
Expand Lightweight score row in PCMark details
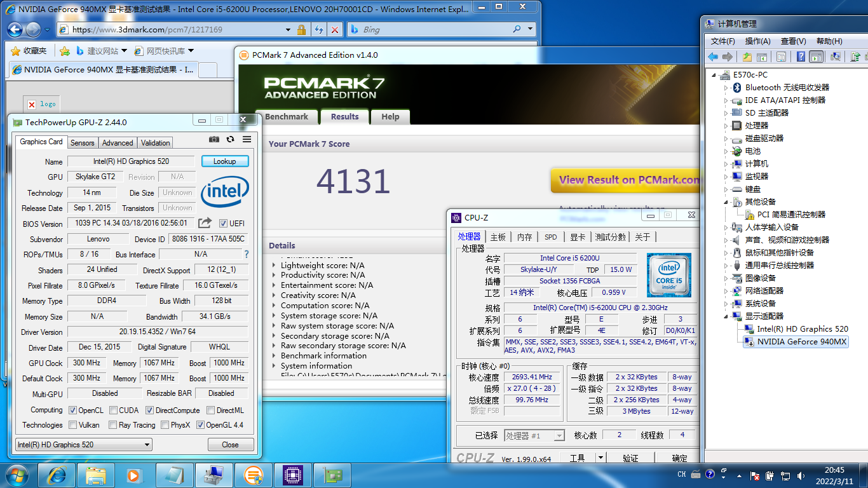point(274,266)
